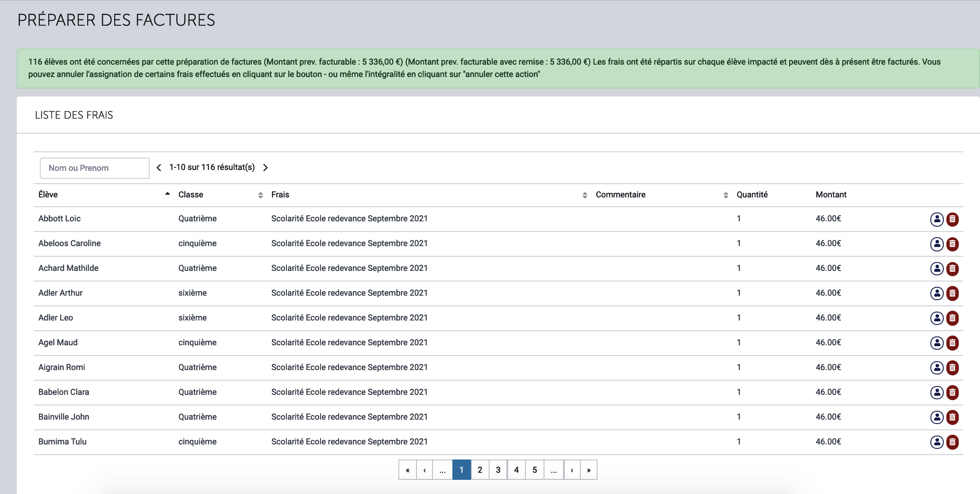Delete fee row for Adler Leo
The height and width of the screenshot is (494, 980).
pos(953,318)
